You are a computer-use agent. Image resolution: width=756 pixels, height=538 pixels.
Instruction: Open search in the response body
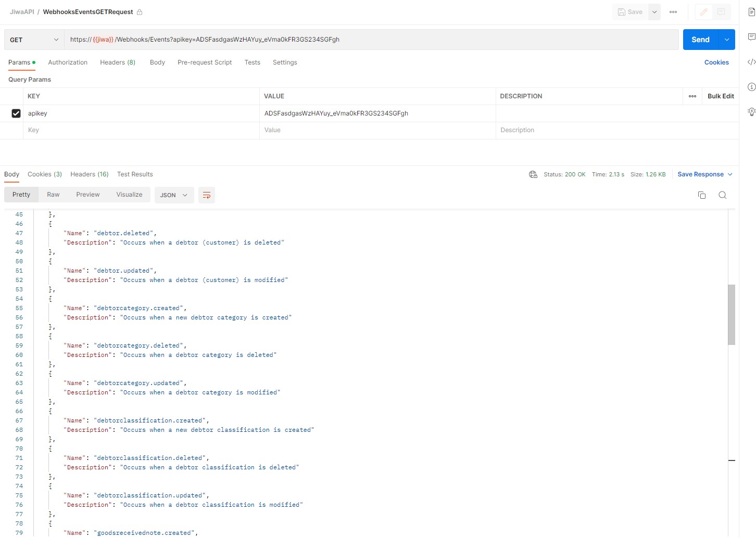(x=722, y=195)
